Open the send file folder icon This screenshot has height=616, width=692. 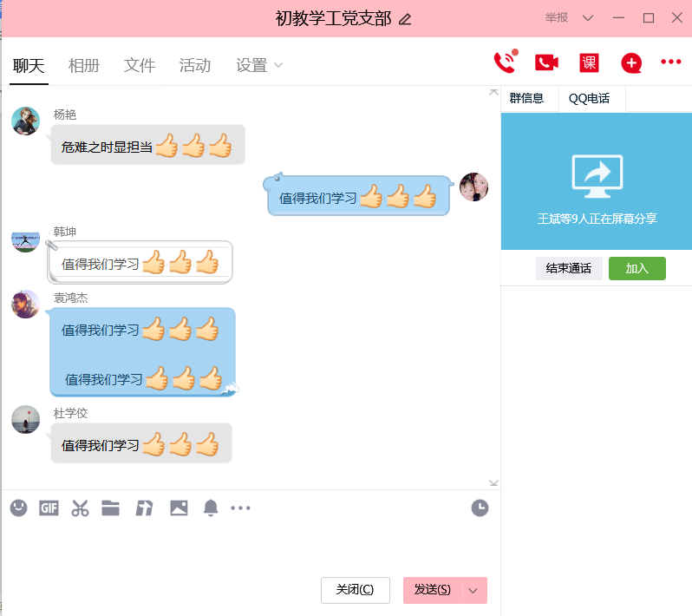[110, 508]
